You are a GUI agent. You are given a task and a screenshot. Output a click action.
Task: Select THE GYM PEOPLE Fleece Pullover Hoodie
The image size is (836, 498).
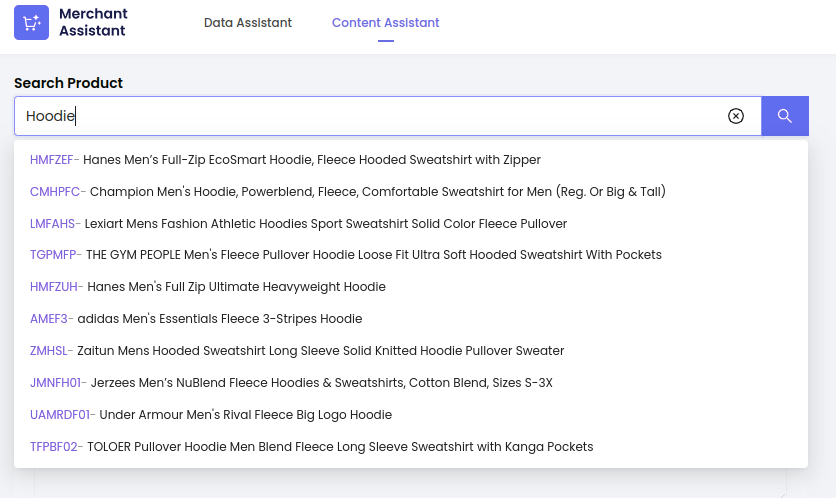411,255
